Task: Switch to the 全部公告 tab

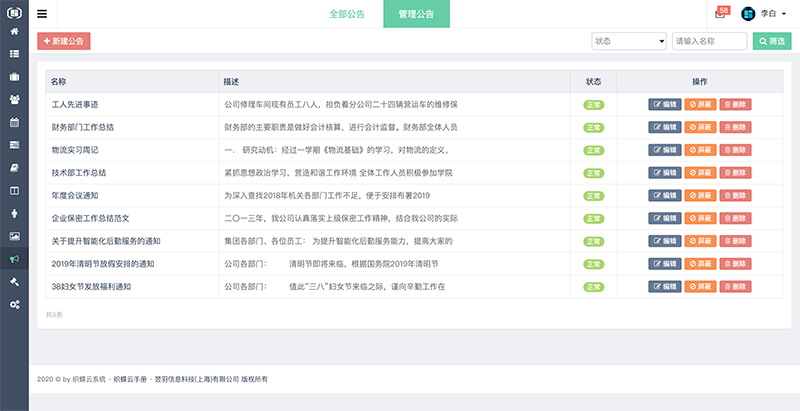Action: (x=347, y=14)
